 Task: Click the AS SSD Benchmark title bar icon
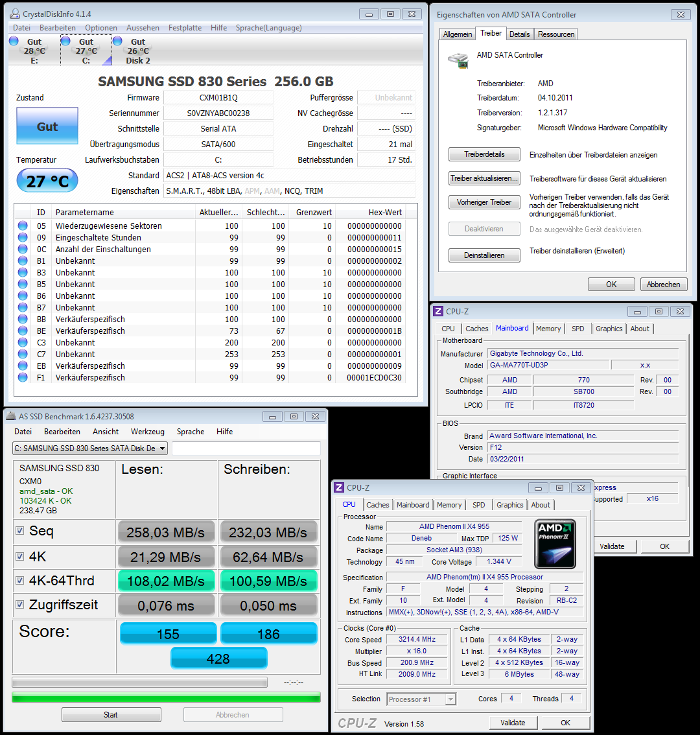pyautogui.click(x=11, y=416)
